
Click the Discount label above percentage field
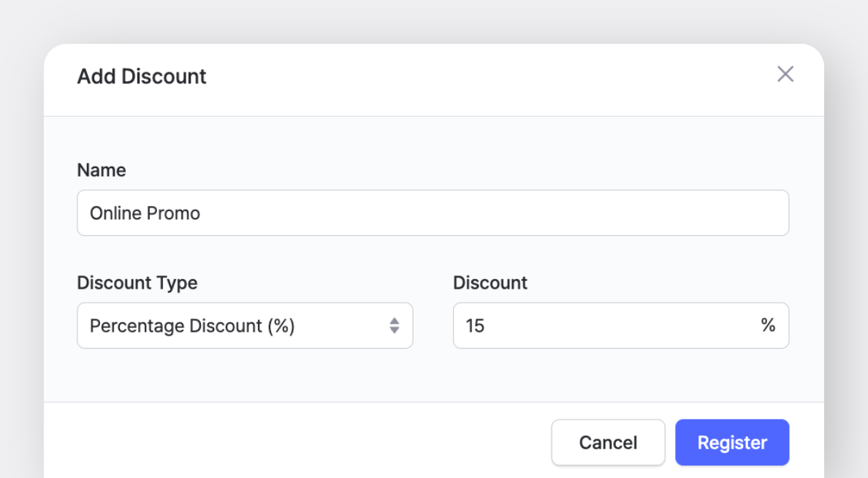pos(490,283)
